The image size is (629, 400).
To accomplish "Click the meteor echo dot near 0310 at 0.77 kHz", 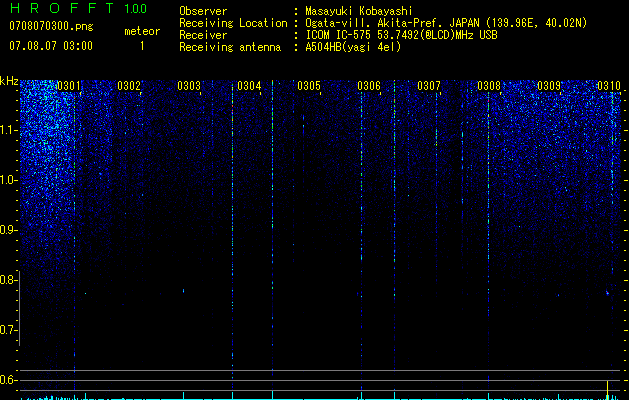I will click(607, 293).
